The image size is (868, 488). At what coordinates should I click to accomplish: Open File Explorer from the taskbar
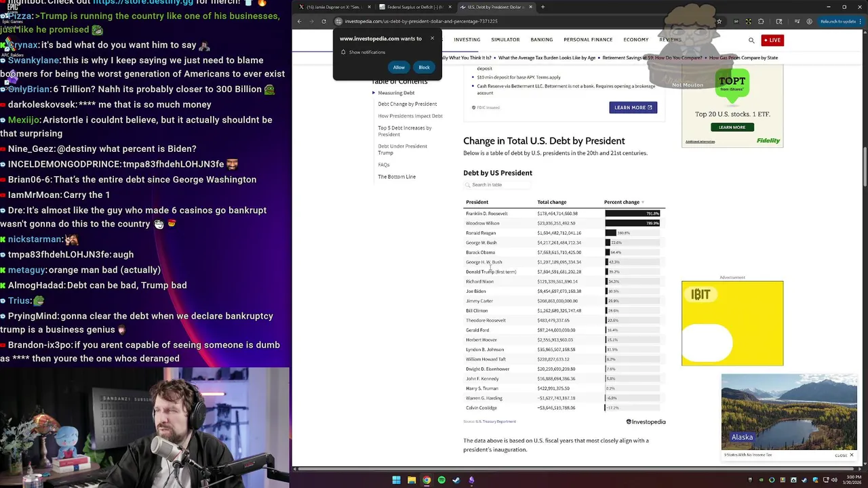(412, 480)
